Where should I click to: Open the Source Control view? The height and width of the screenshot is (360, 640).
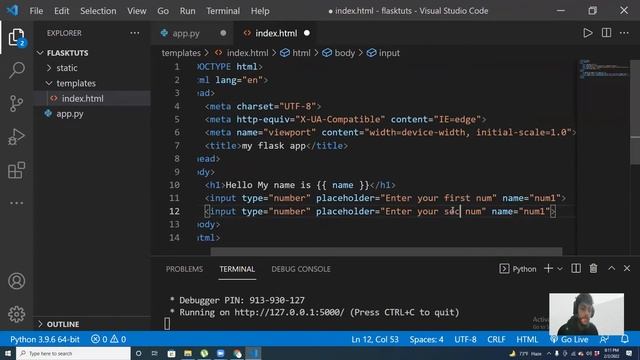pos(16,103)
